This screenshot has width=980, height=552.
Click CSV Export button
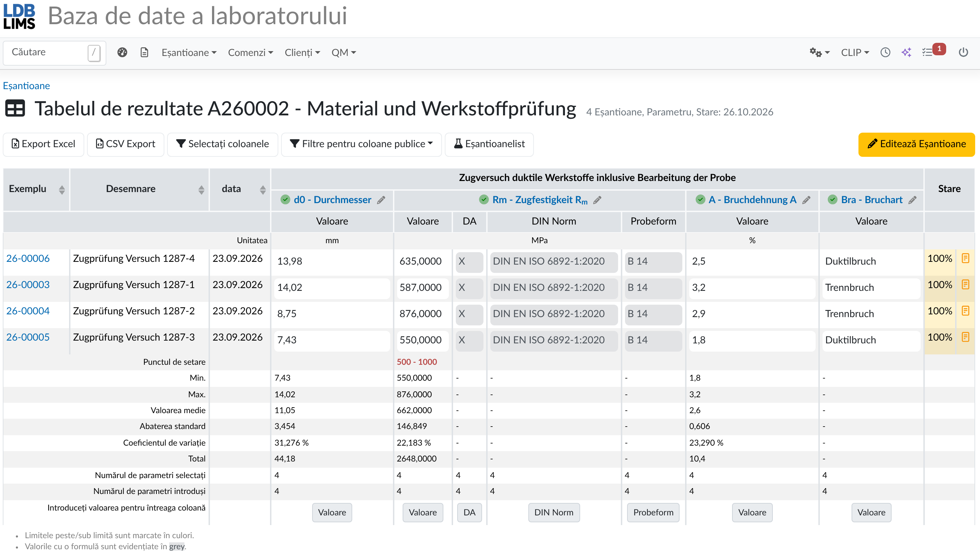tap(126, 144)
